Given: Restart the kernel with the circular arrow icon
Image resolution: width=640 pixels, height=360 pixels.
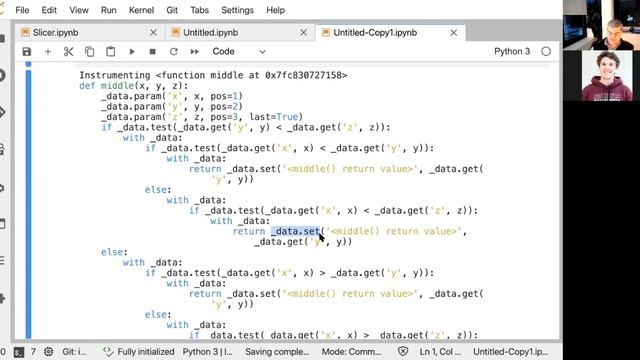Looking at the screenshot, I should click(x=173, y=52).
